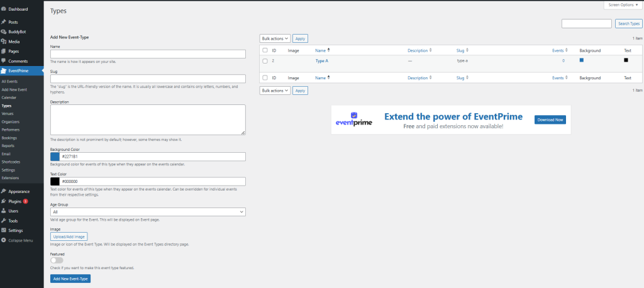The width and height of the screenshot is (644, 288).
Task: Click Type A's black text swatch
Action: pyautogui.click(x=626, y=60)
